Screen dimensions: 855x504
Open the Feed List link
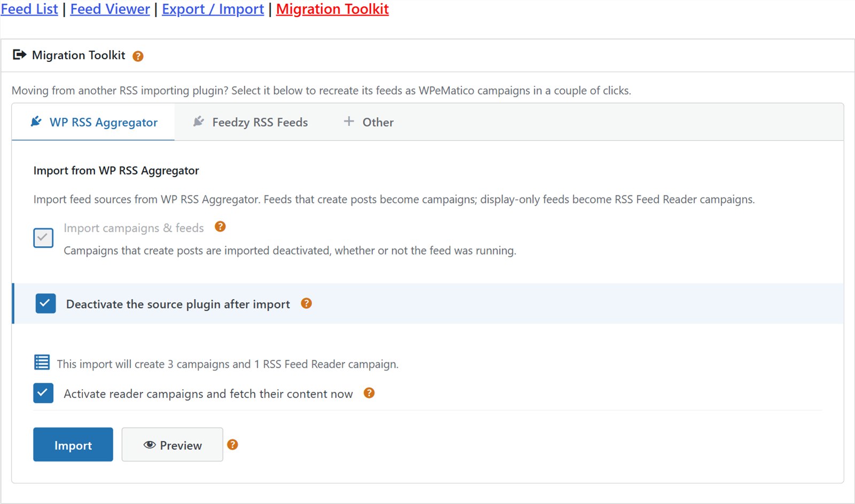[x=29, y=9]
